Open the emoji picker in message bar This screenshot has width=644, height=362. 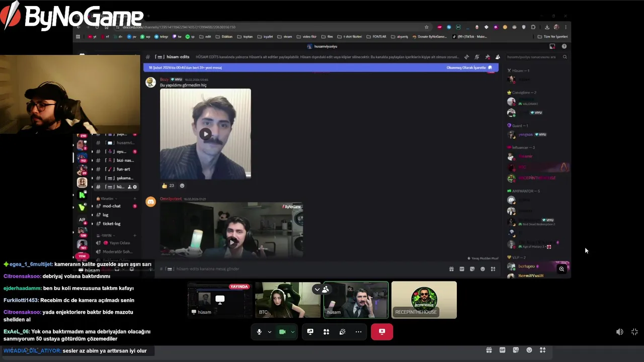pos(482,269)
